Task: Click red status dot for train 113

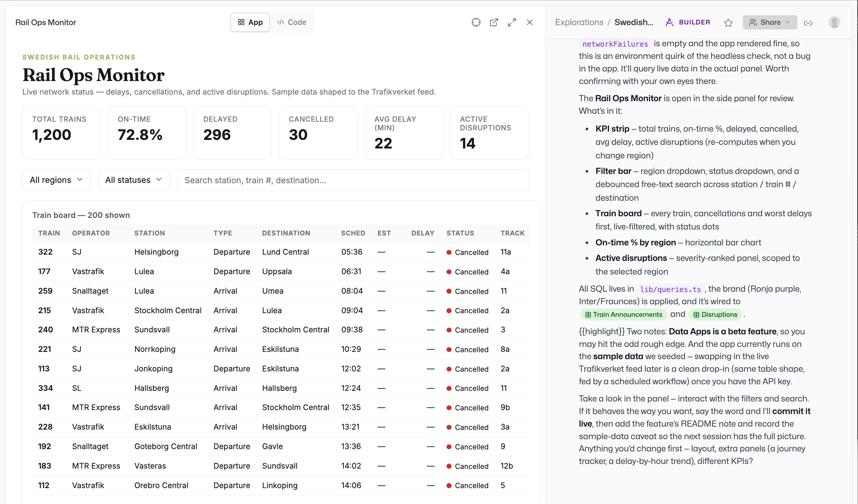Action: click(449, 369)
